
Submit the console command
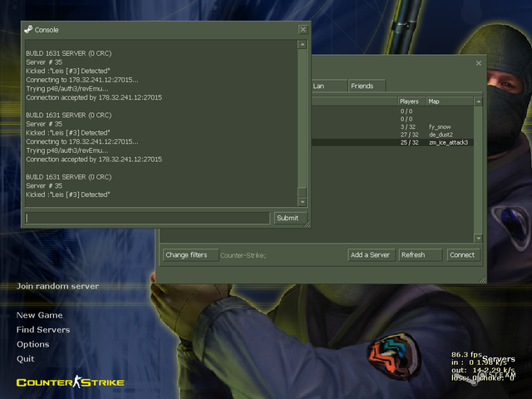[x=290, y=218]
